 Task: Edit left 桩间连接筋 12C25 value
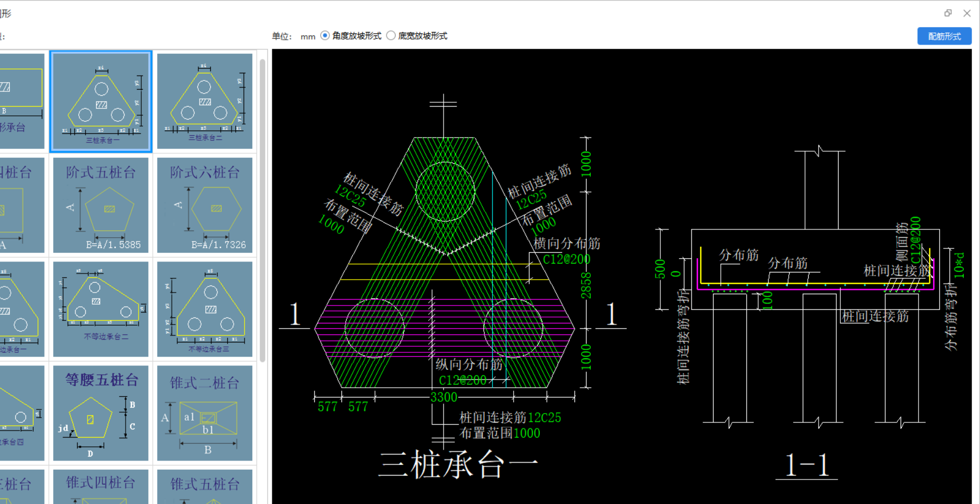pos(351,196)
